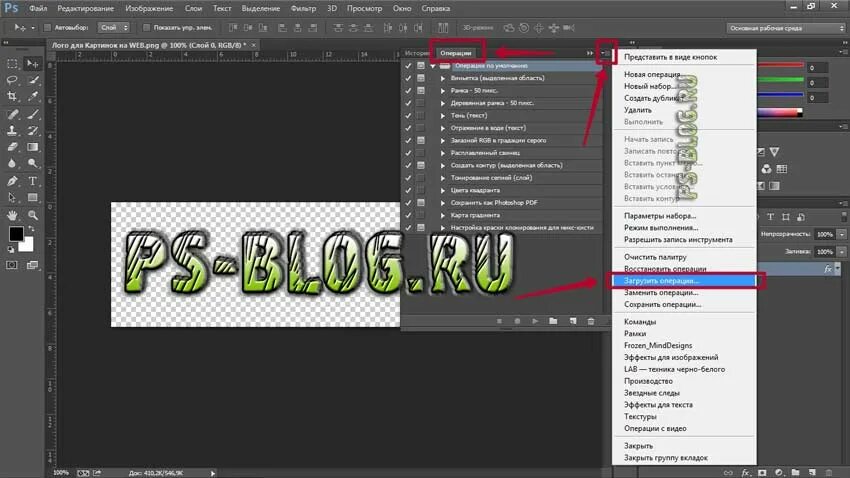Screen dimensions: 850x478
Task: Select the Horizontal Type tool
Action: pyautogui.click(x=33, y=181)
